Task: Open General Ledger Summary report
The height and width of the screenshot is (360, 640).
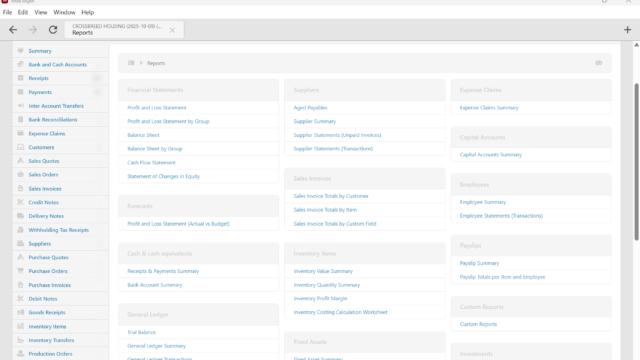Action: tap(156, 346)
